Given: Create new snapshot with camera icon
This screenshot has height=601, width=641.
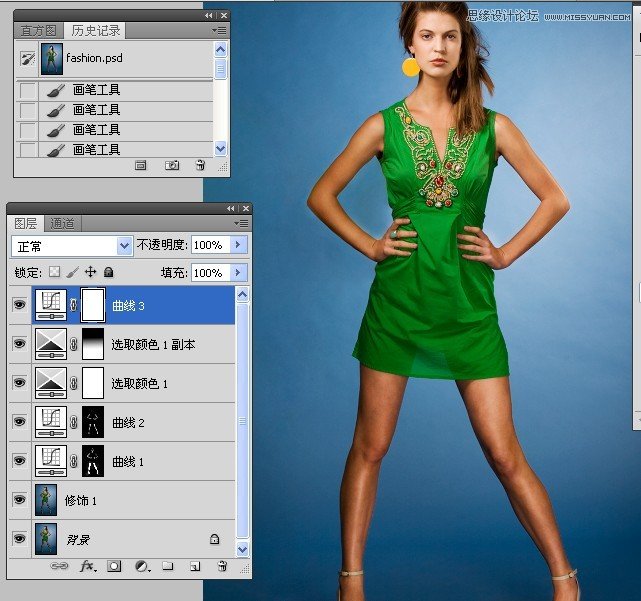Looking at the screenshot, I should pyautogui.click(x=172, y=165).
